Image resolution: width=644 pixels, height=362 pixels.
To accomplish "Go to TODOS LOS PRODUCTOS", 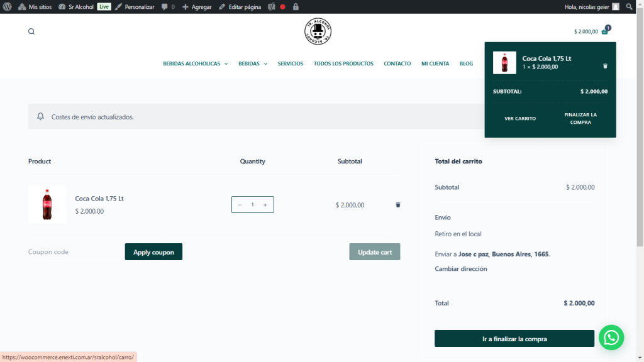I will point(343,63).
